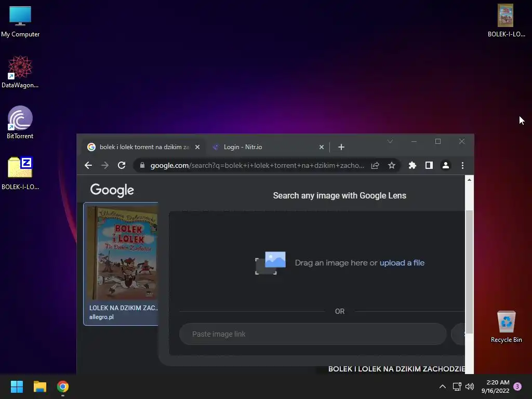Click upload a file link
Image resolution: width=532 pixels, height=399 pixels.
click(402, 262)
